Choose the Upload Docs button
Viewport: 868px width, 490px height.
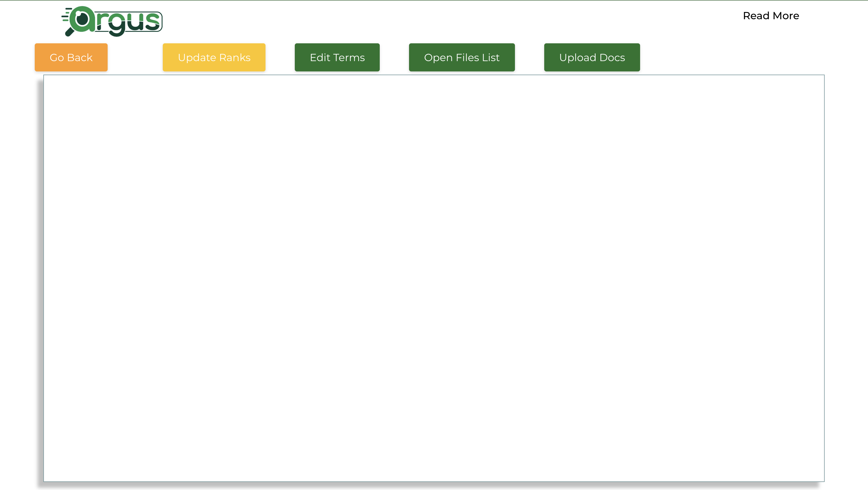(592, 57)
